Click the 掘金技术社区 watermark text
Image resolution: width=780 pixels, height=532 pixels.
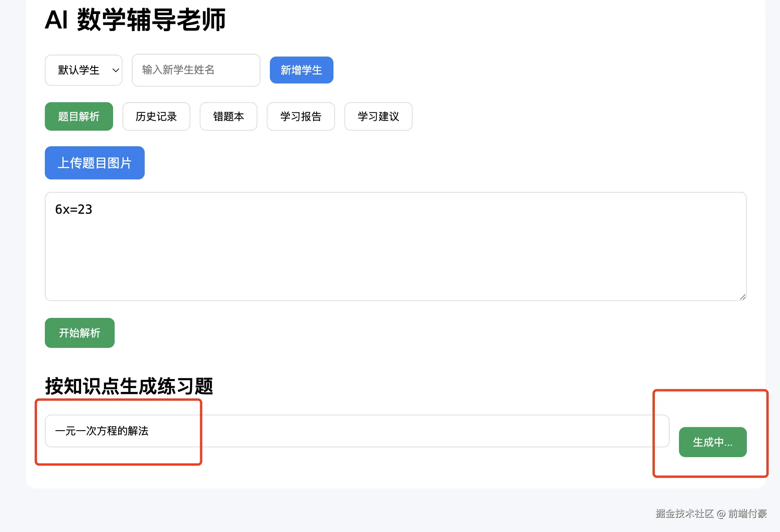(684, 514)
